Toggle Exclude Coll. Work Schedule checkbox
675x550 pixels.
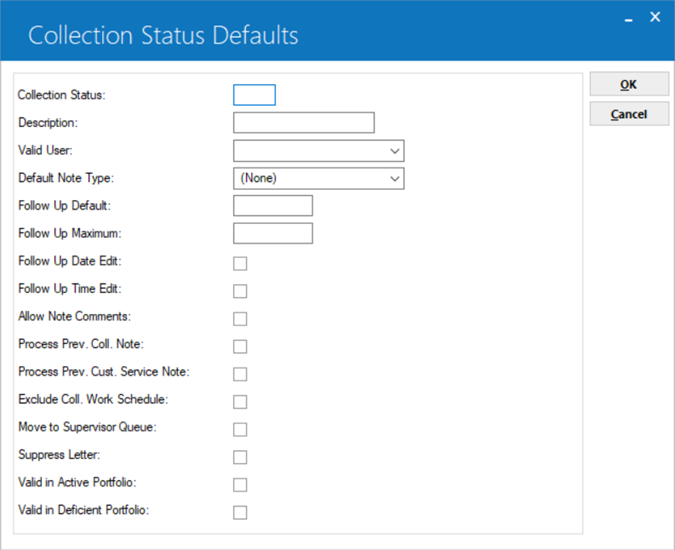(240, 402)
